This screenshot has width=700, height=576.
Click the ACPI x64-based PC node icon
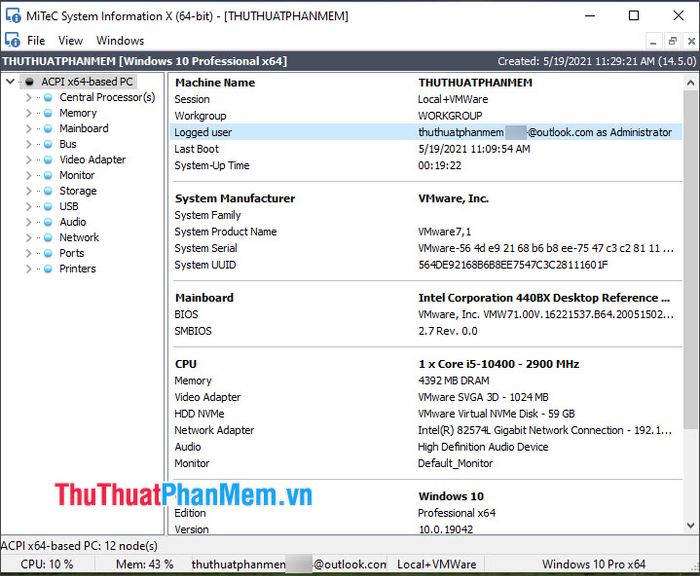(x=29, y=82)
